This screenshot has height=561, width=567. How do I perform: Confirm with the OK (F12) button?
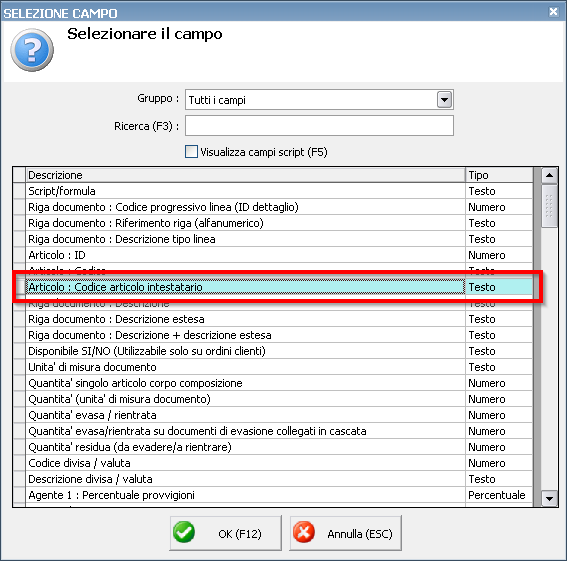tap(225, 533)
